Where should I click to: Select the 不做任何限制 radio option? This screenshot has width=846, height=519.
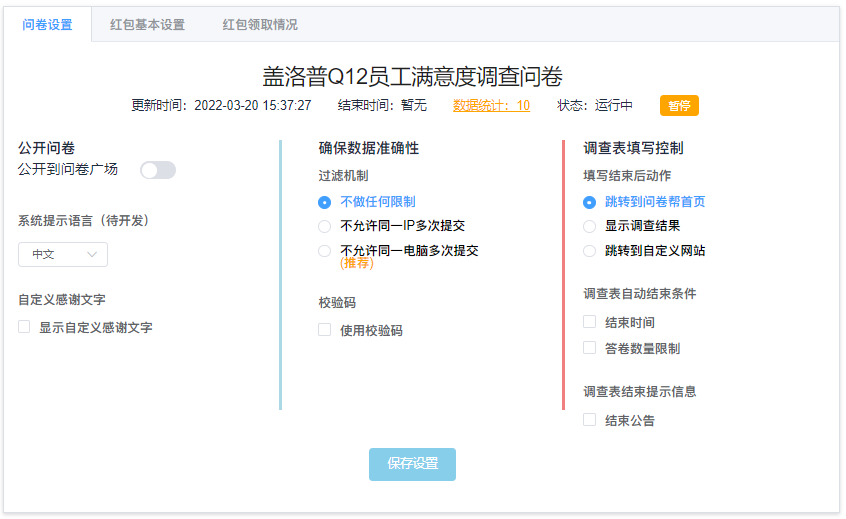pyautogui.click(x=324, y=202)
